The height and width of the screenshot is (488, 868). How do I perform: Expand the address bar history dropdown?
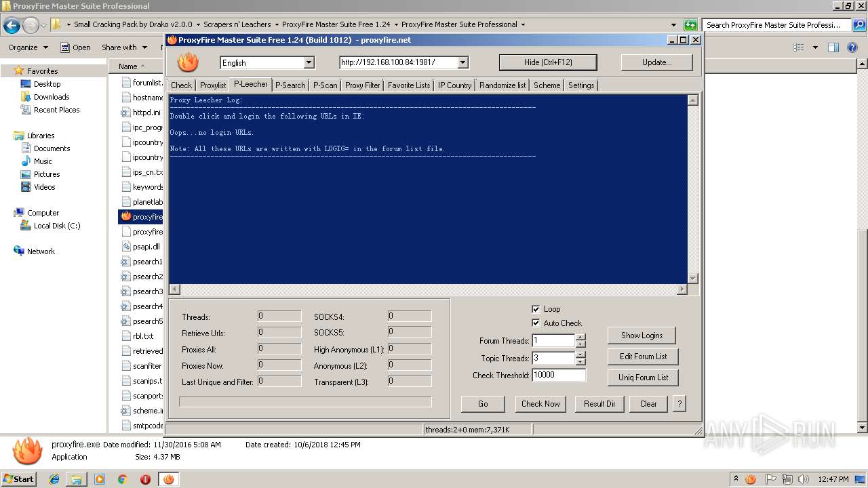673,25
